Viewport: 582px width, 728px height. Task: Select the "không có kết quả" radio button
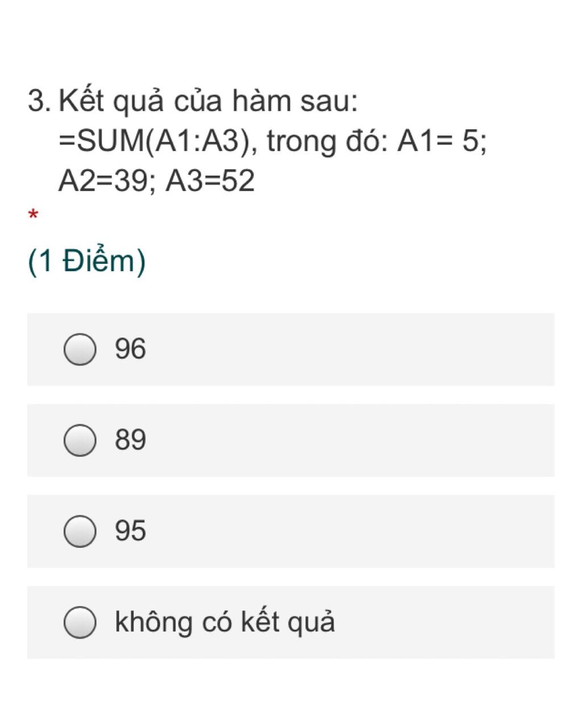(x=80, y=622)
